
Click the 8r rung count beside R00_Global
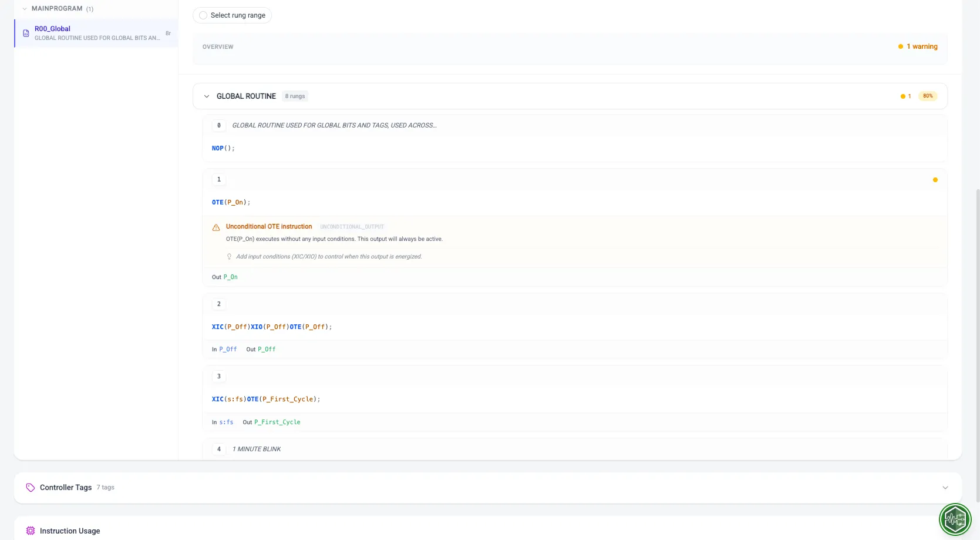[169, 33]
